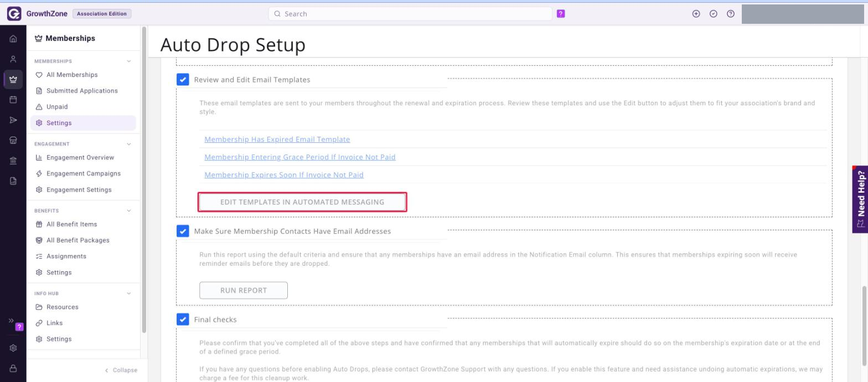868x382 pixels.
Task: Open the Billing bank icon in rail
Action: (x=13, y=161)
